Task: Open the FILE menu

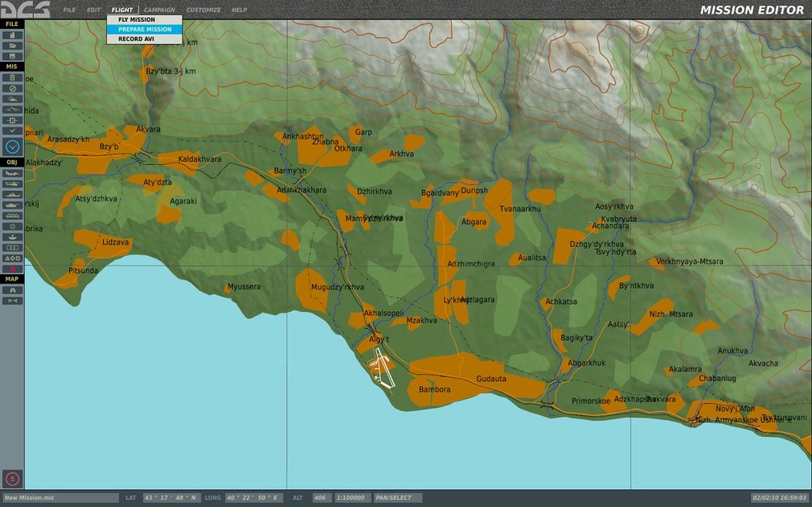Action: point(69,10)
